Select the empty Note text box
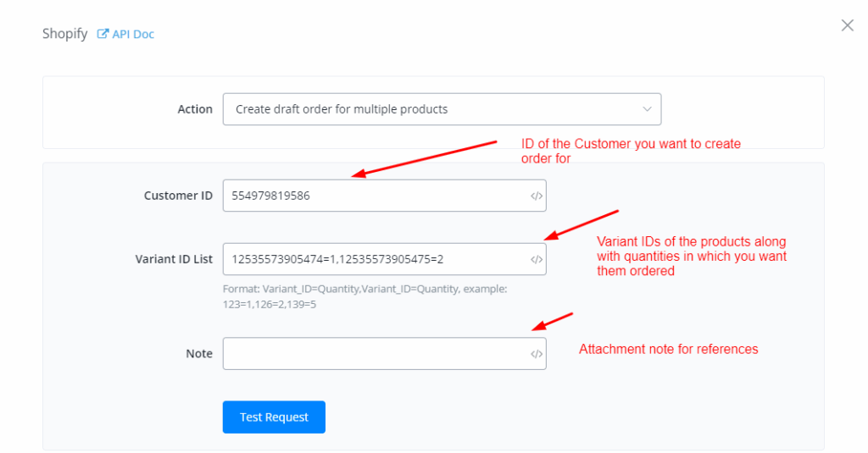Viewport: 868px width, 453px height. [373, 354]
